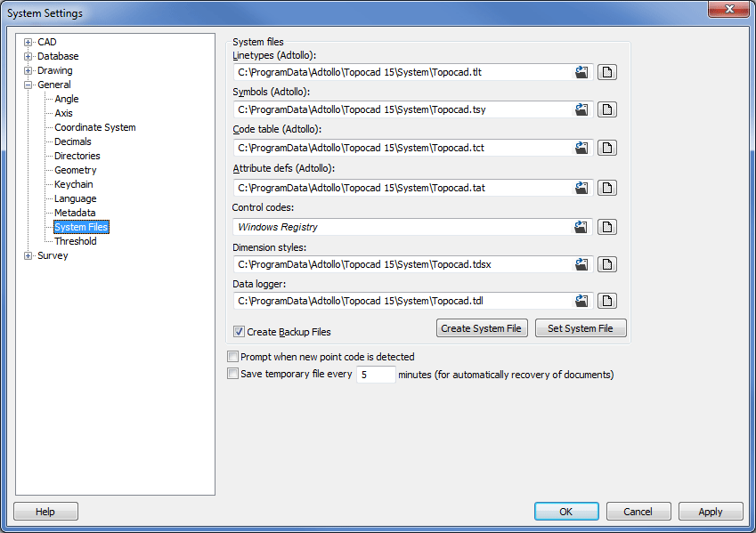
Task: Collapse the General tree node
Action: pyautogui.click(x=28, y=85)
